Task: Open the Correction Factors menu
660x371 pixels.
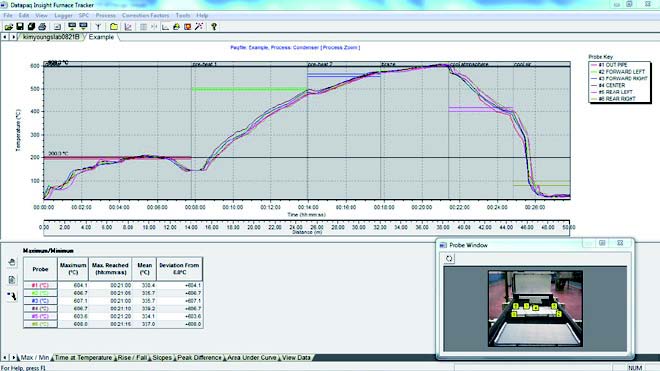Action: click(x=145, y=16)
